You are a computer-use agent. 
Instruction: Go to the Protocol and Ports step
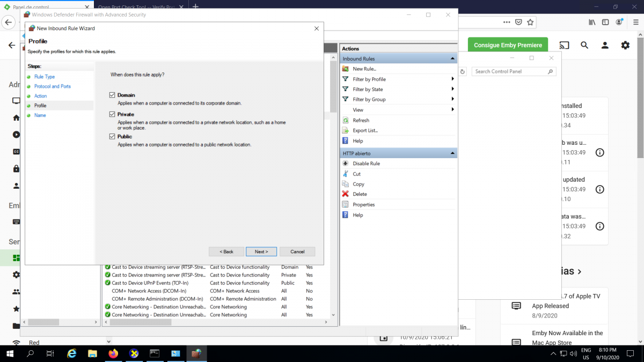52,86
